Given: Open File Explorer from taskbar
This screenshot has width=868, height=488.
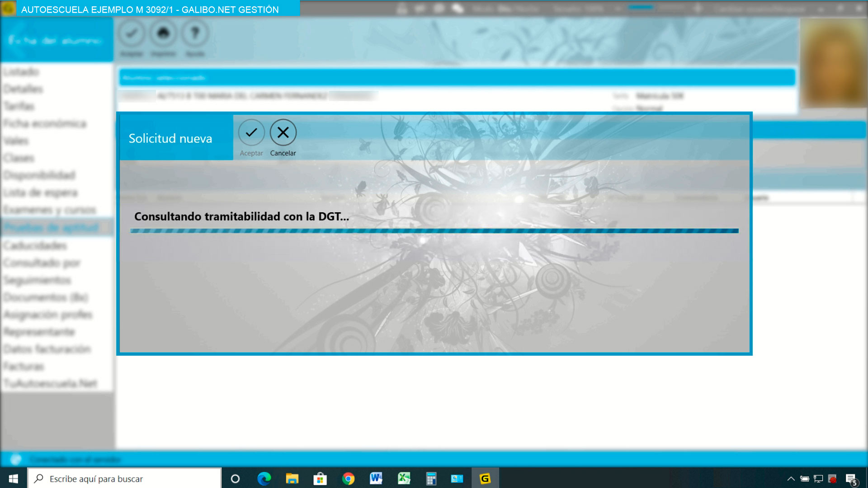Looking at the screenshot, I should click(292, 479).
